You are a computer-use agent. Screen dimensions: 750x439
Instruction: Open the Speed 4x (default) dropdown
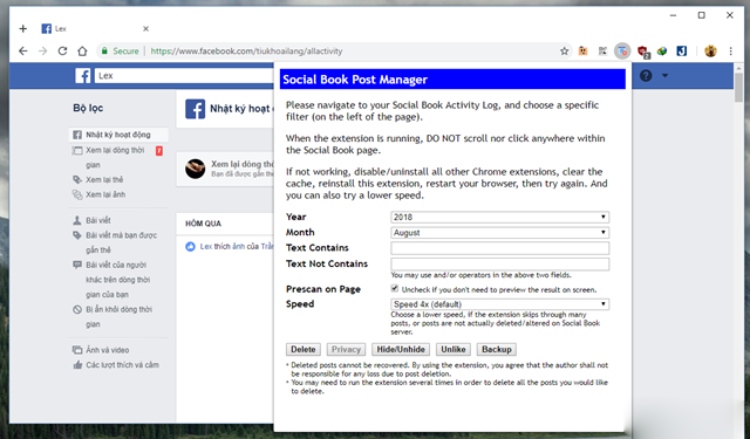(x=500, y=304)
